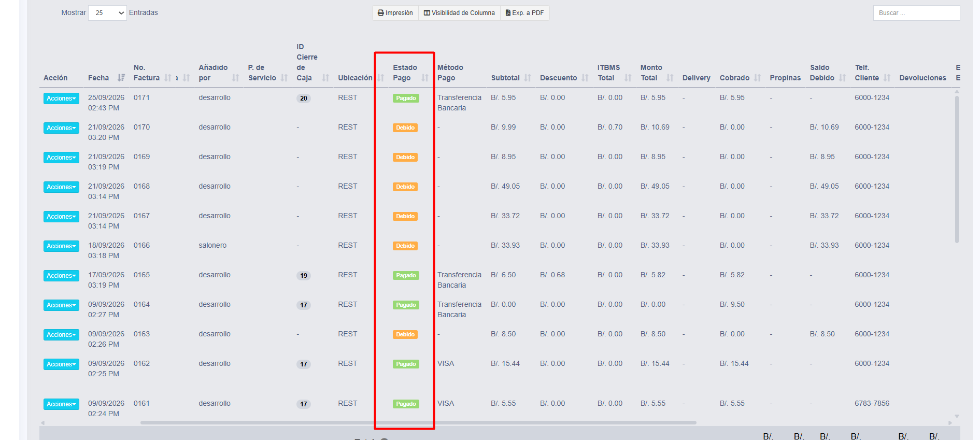The image size is (980, 440).
Task: Click cash closing ID badge 20
Action: coord(304,98)
